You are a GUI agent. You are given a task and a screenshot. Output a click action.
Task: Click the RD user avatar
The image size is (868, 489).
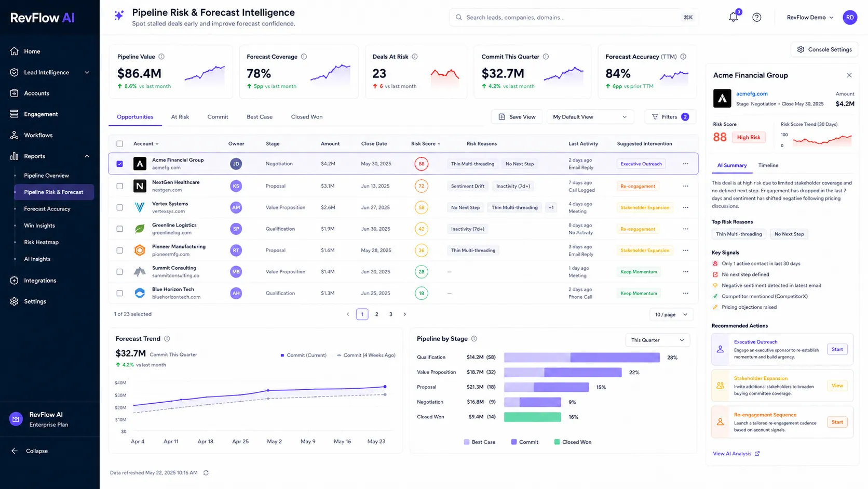pos(850,17)
